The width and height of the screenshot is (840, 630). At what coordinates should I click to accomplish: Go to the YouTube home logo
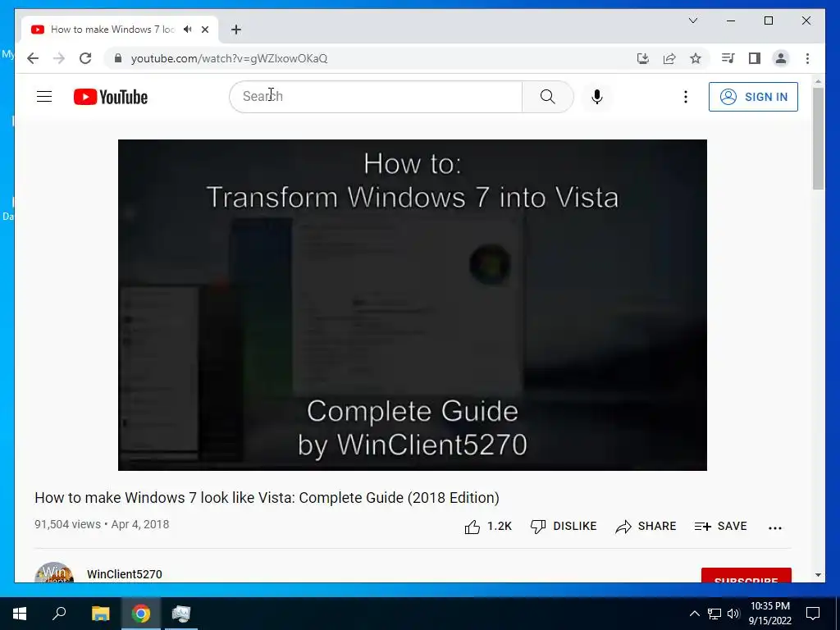click(x=111, y=97)
